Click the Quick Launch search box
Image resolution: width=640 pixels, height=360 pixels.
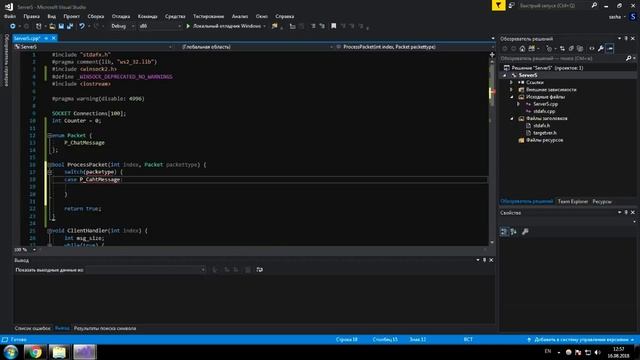[x=553, y=6]
